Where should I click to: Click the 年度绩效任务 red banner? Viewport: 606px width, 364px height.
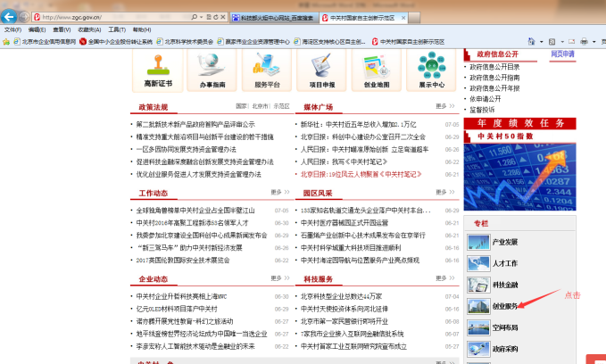click(519, 123)
